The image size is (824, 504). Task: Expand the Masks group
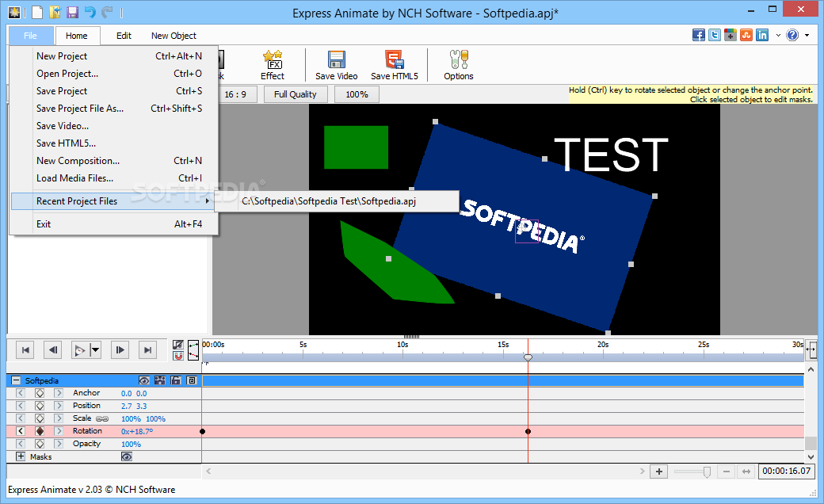21,456
